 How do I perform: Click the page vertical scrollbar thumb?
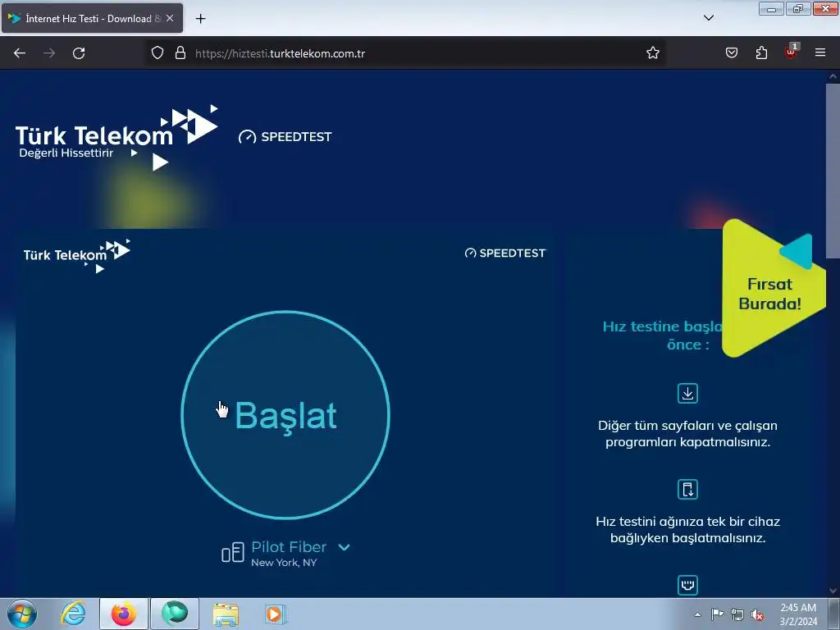(x=833, y=171)
